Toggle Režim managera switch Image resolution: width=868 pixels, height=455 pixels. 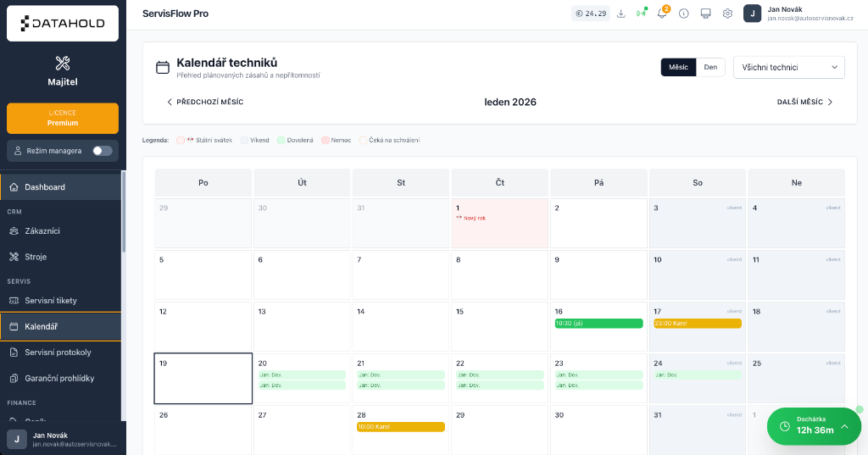coord(102,151)
